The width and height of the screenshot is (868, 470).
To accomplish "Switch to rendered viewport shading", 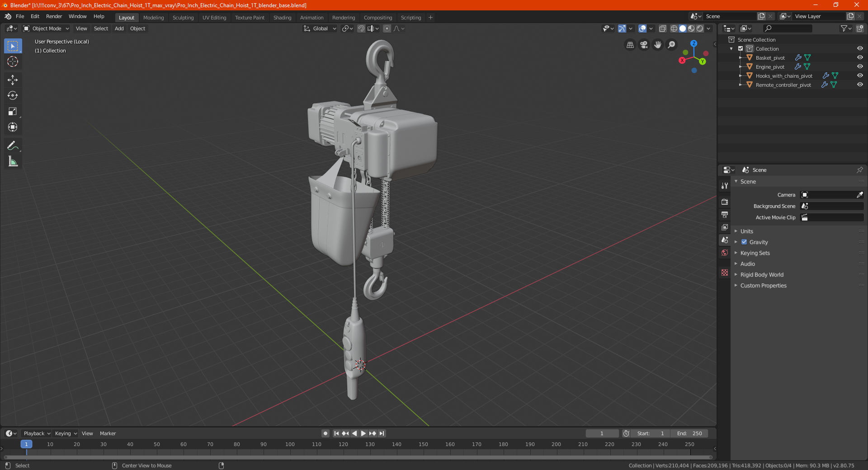I will 700,28.
